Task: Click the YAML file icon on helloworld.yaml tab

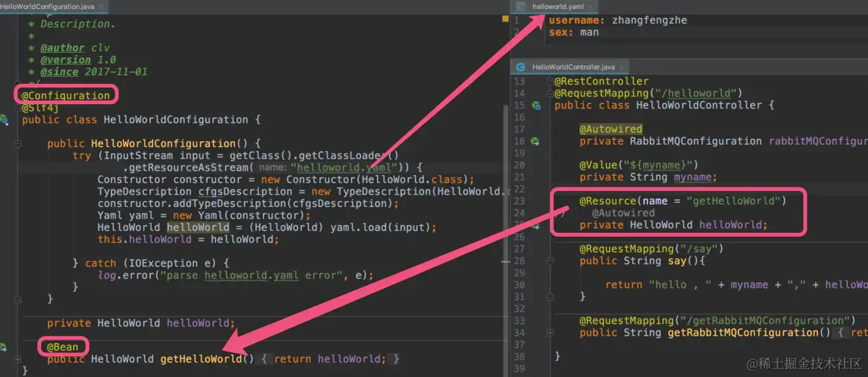Action: tap(521, 7)
